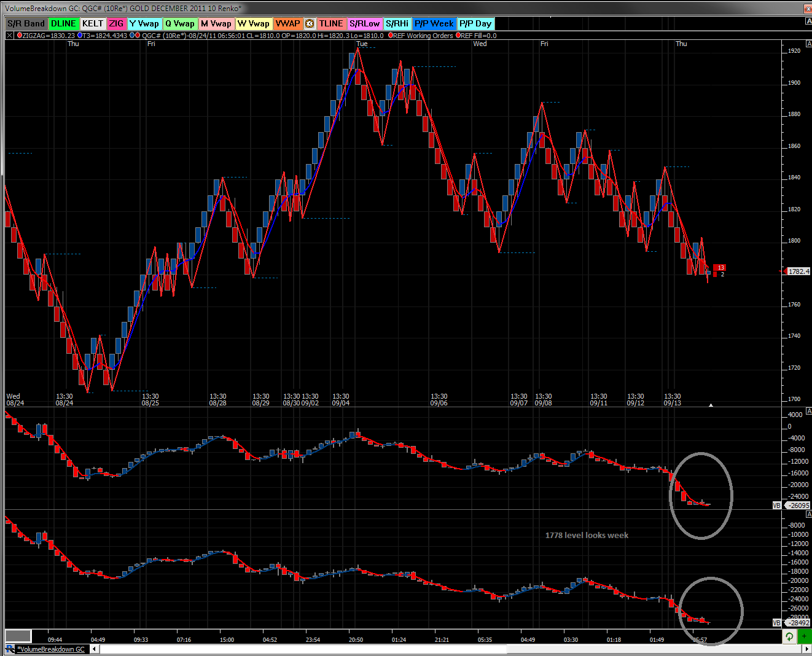Enable the W Vwap study
The image size is (812, 656).
coord(254,23)
